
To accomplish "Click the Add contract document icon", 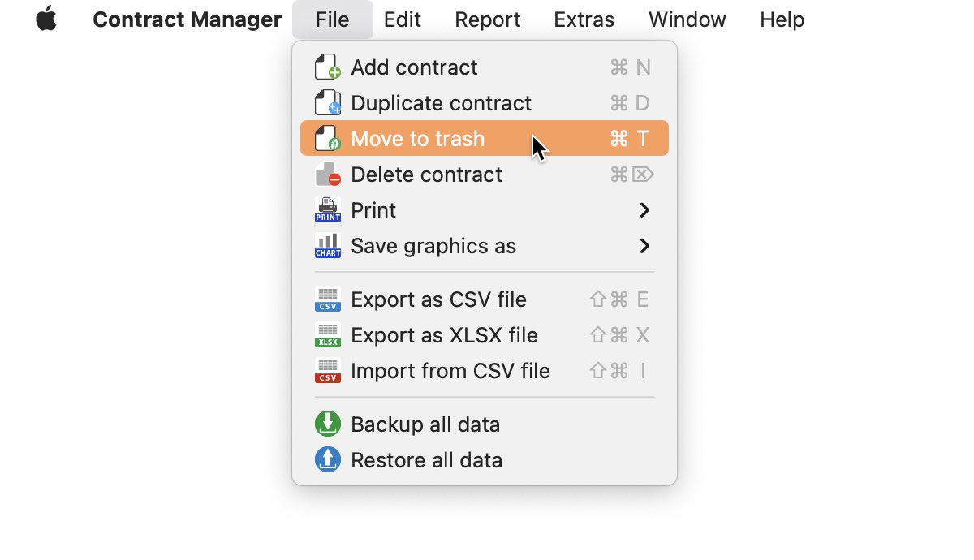I will [327, 67].
